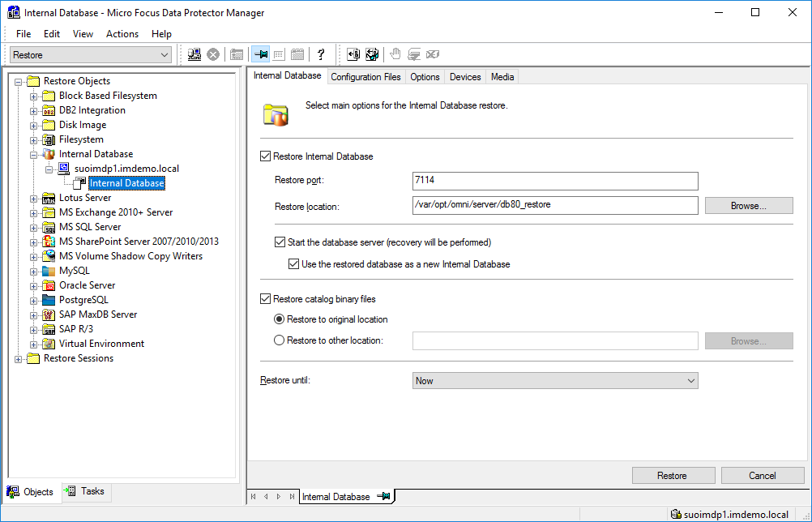Viewport: 812px width, 522px height.
Task: Click the restore arrow document toolbar icon
Action: [353, 54]
